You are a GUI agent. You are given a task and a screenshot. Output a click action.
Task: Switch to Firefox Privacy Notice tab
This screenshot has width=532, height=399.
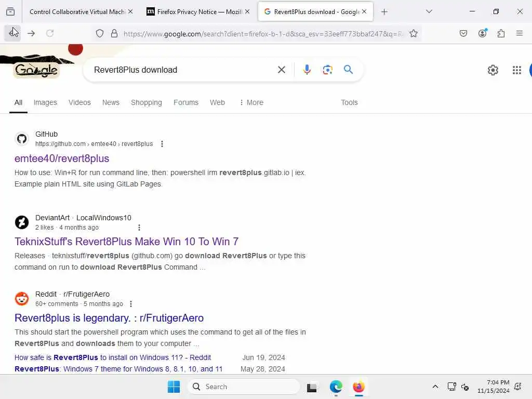pos(199,12)
